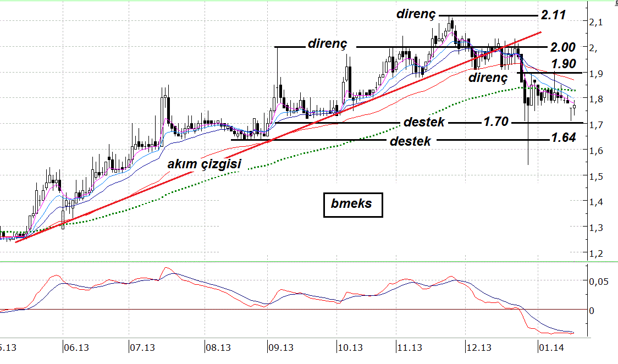This screenshot has width=618, height=364.
Task: Click the 12.13 date axis marker
Action: (x=479, y=348)
